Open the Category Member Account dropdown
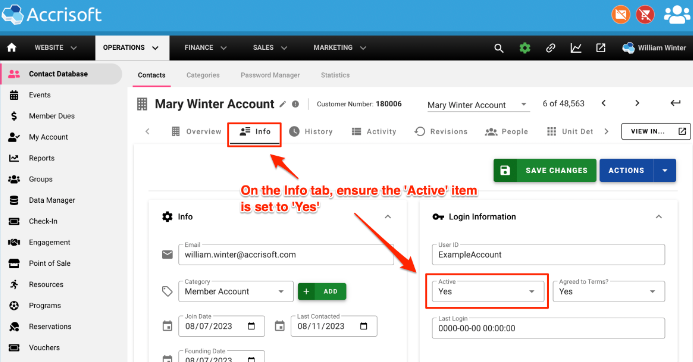Viewport: 693px width, 362px height. point(236,291)
